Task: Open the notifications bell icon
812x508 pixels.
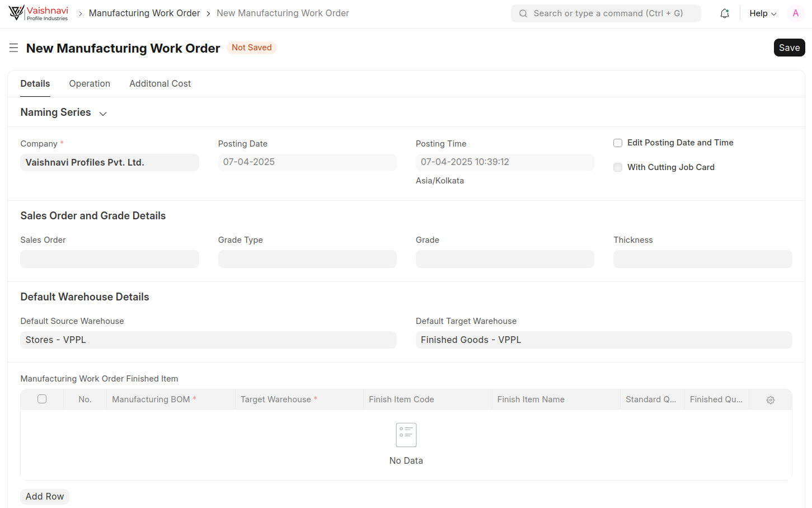Action: pos(725,13)
